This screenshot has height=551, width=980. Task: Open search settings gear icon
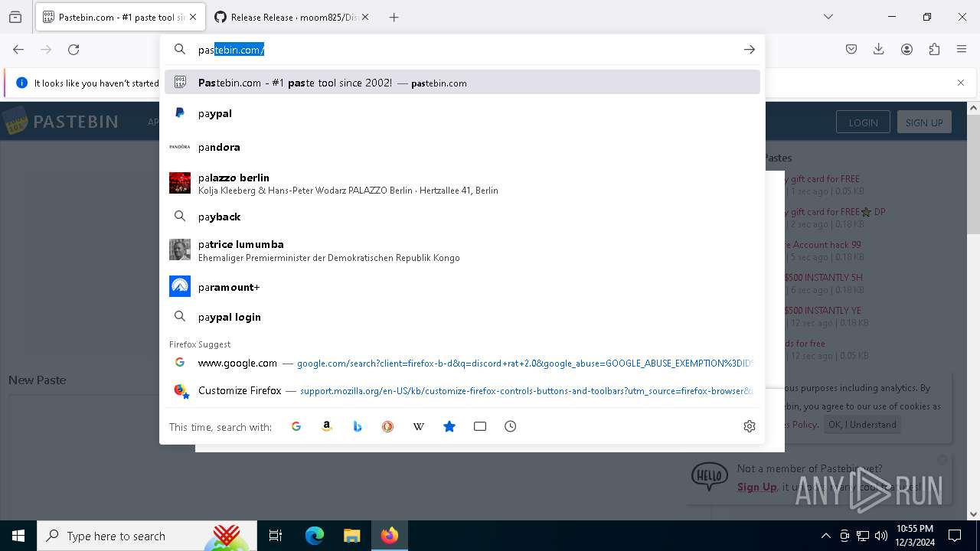point(750,426)
